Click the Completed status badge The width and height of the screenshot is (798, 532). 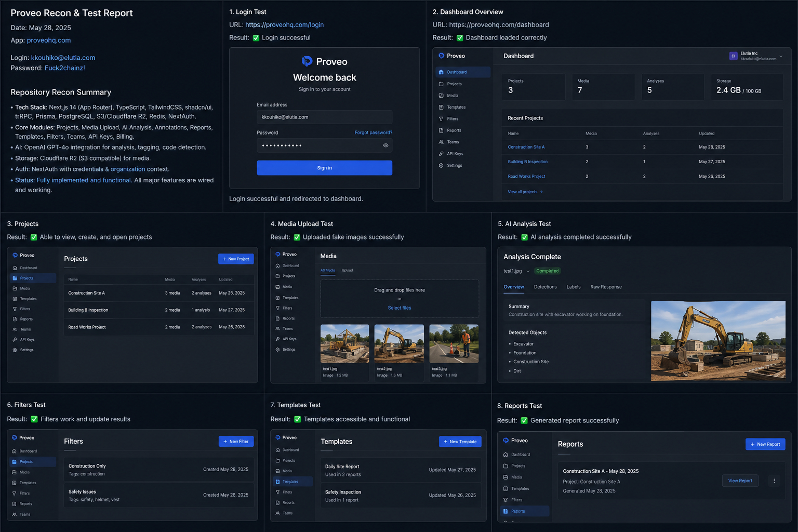tap(548, 271)
